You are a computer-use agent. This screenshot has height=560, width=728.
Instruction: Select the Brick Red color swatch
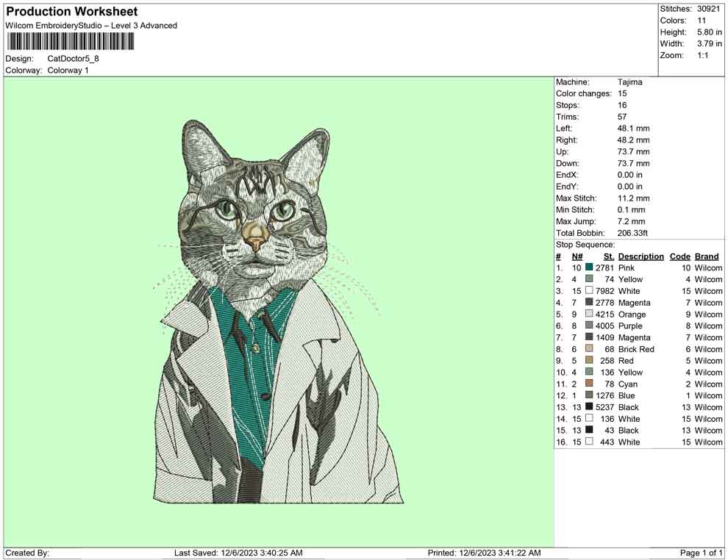click(x=588, y=349)
